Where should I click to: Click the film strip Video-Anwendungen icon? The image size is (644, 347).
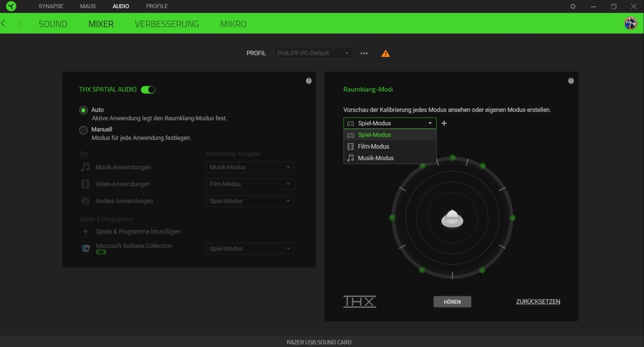coord(86,184)
